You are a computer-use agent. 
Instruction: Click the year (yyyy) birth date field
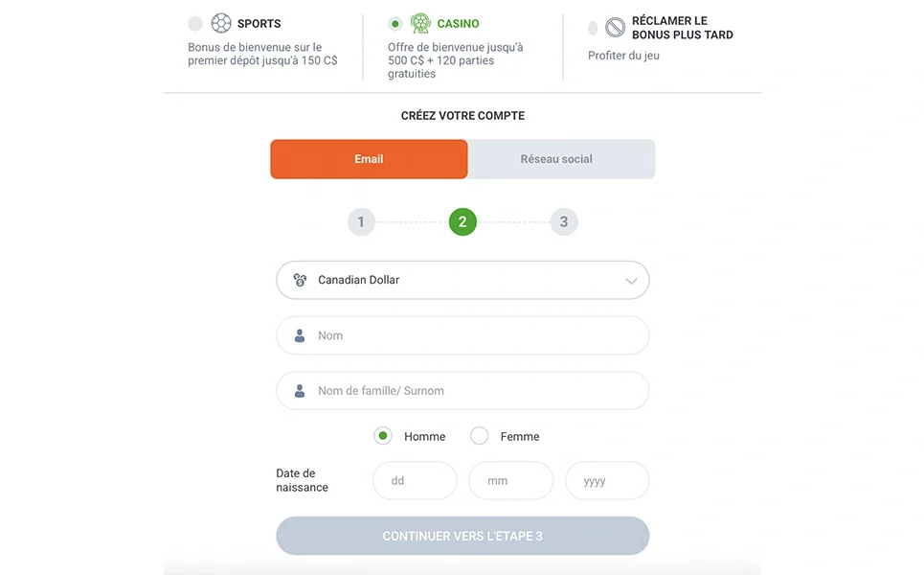click(x=607, y=481)
